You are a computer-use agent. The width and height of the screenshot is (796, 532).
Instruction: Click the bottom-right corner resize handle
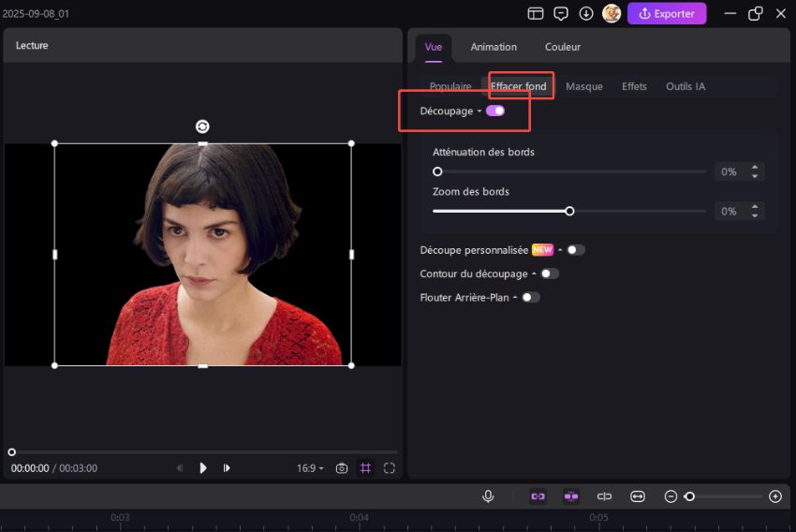point(351,365)
